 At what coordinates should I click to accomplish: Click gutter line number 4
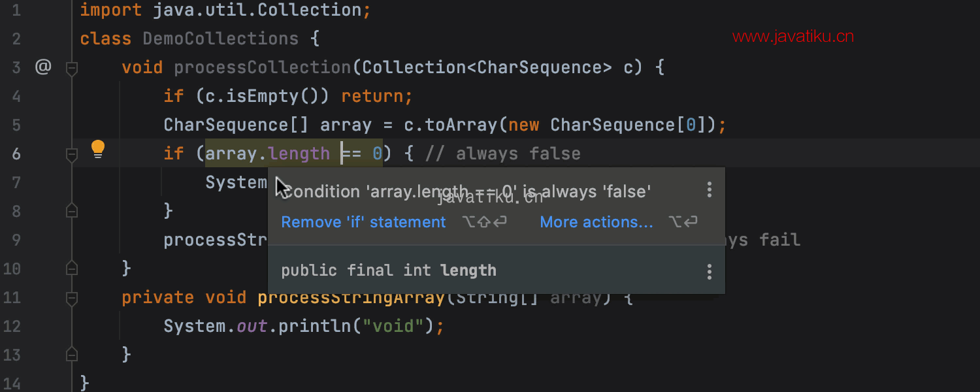pyautogui.click(x=16, y=96)
